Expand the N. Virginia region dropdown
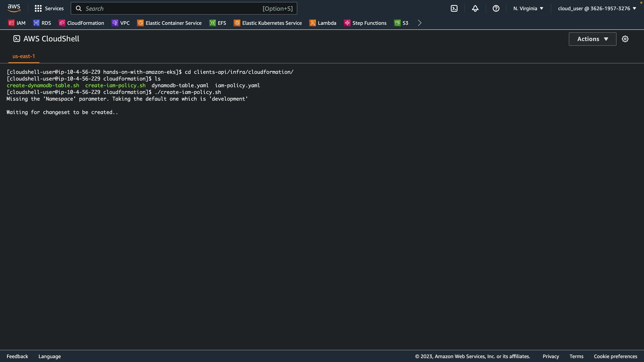The height and width of the screenshot is (362, 644). pyautogui.click(x=528, y=8)
